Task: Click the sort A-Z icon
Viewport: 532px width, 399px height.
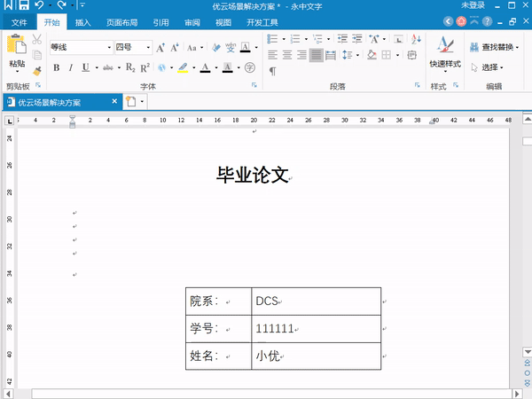Action: pyautogui.click(x=377, y=39)
